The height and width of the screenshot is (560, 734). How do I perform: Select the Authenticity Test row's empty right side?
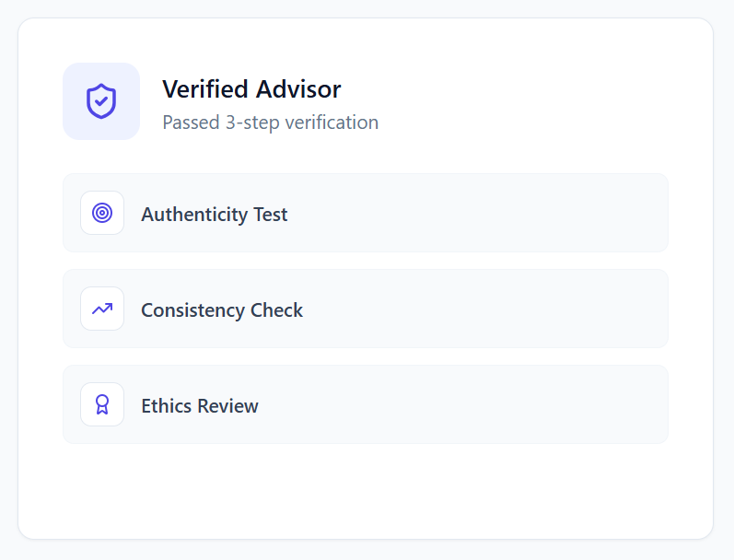[x=516, y=213]
